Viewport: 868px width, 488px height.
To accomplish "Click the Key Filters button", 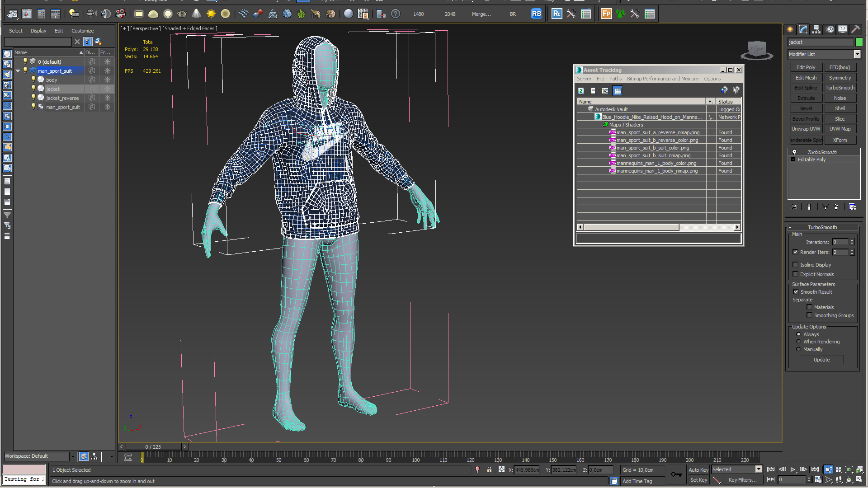I will pos(742,480).
